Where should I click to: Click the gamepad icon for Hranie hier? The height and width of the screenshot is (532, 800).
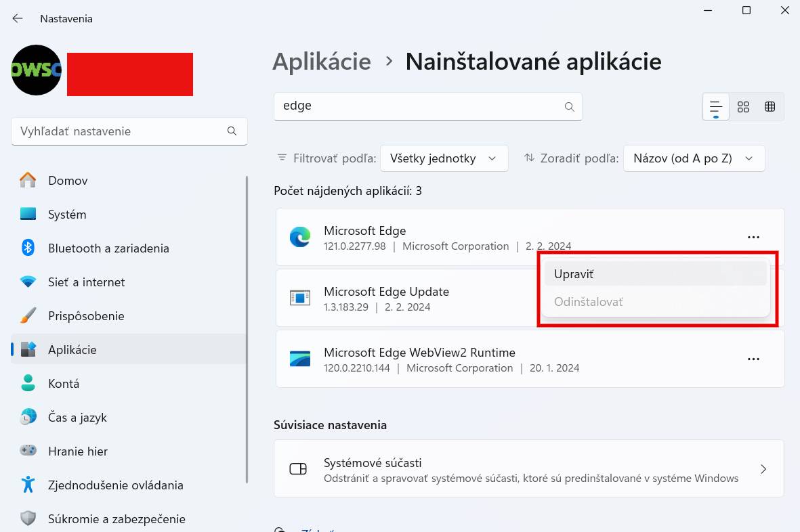click(x=28, y=451)
